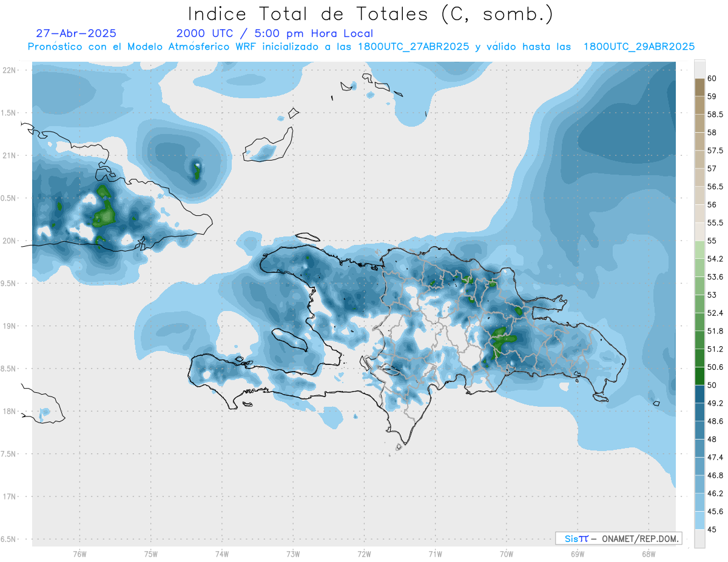Click the color scale value "60"
The width and height of the screenshot is (728, 562).
[x=712, y=79]
